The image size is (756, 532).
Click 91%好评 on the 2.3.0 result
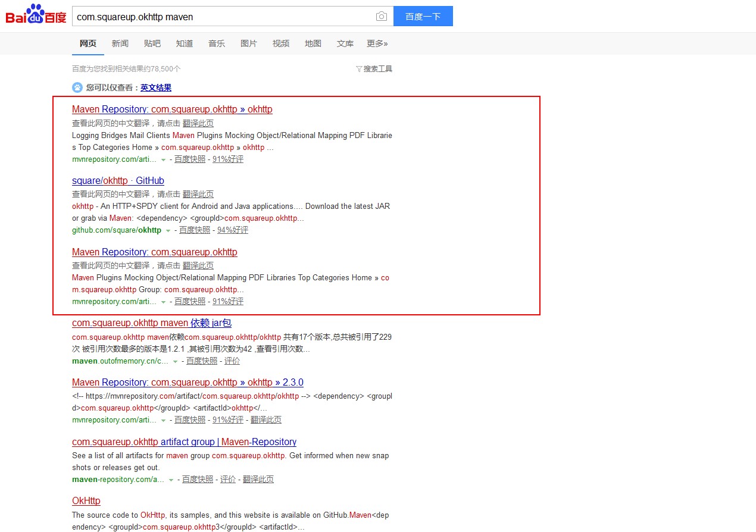228,420
